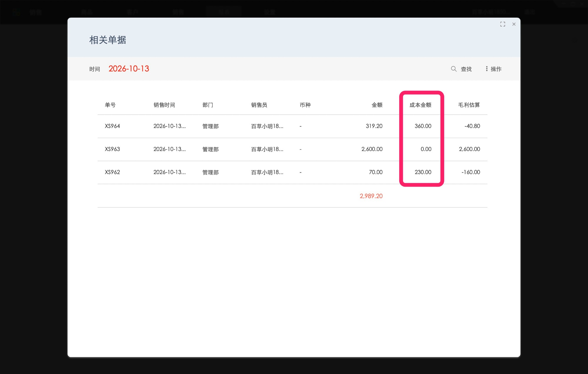Click amount 2,600.00 in 金额 column of XS963

372,149
